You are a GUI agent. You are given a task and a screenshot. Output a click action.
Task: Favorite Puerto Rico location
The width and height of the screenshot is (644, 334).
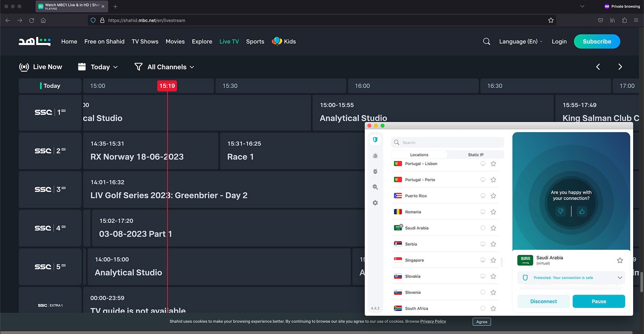point(493,196)
